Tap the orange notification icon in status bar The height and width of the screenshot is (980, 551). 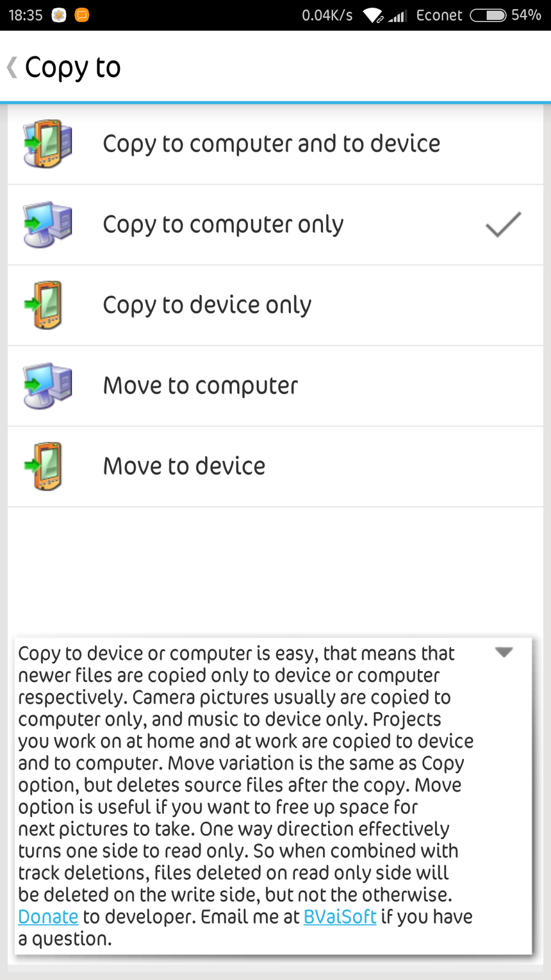pos(82,15)
